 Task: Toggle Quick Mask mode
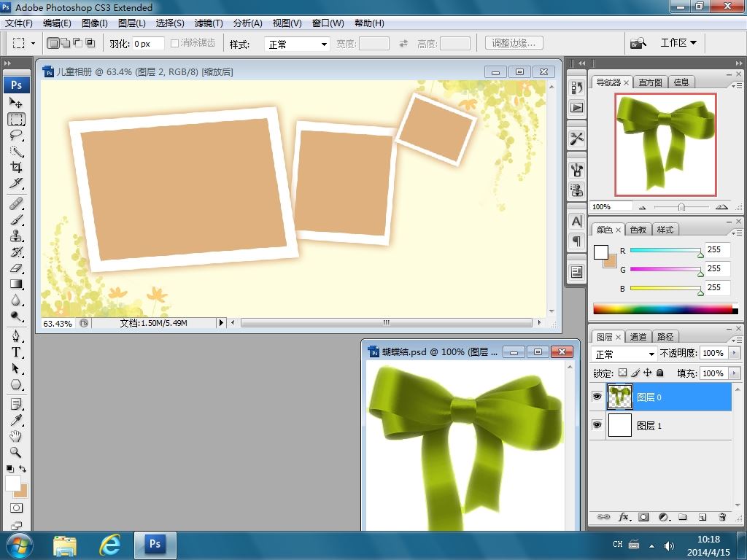click(16, 507)
